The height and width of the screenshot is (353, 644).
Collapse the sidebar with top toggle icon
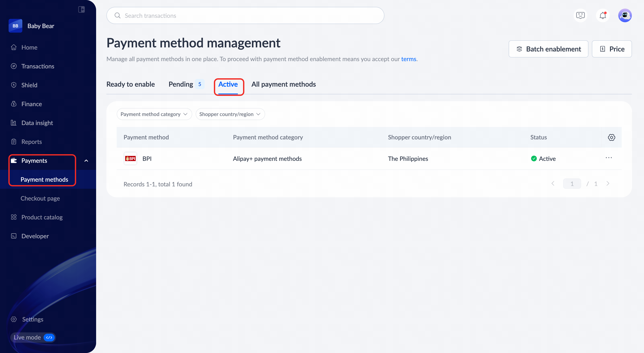82,9
